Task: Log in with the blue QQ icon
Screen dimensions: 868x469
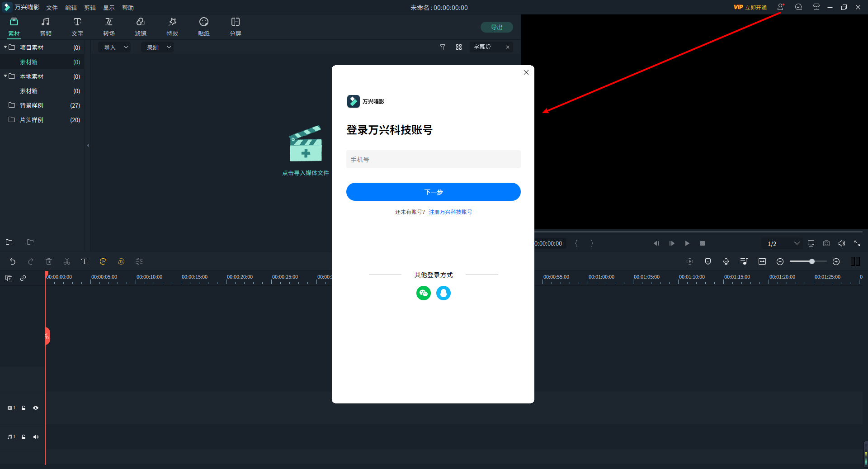Action: click(443, 293)
